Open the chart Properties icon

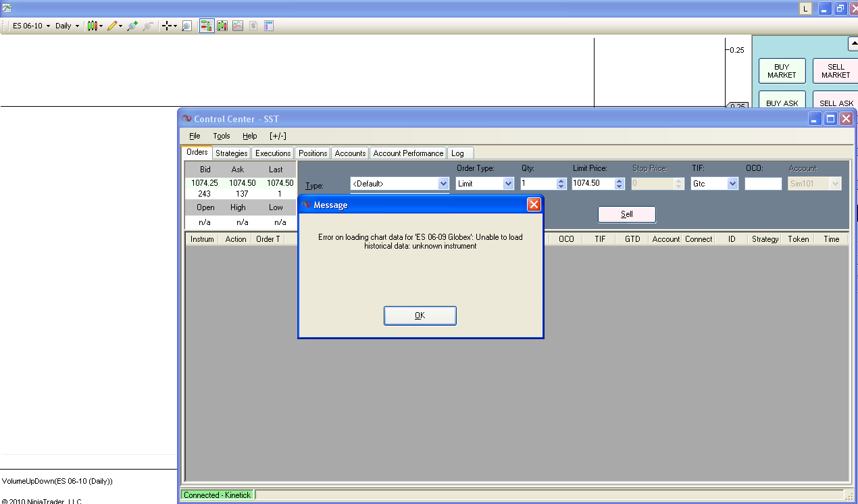[x=269, y=26]
